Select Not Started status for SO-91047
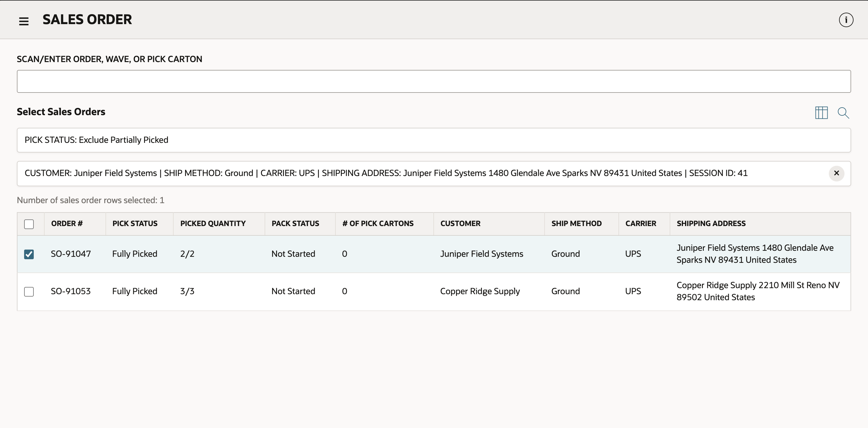The image size is (868, 428). (x=293, y=254)
